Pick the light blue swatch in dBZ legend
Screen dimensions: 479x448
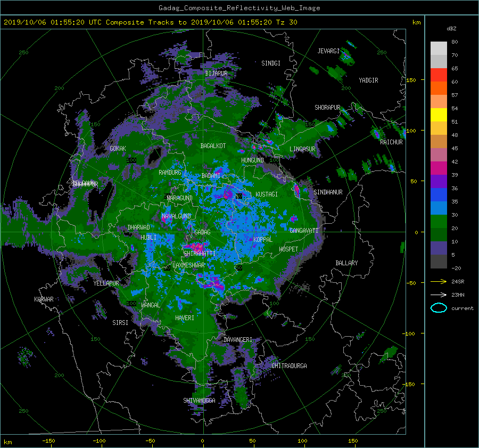click(439, 208)
